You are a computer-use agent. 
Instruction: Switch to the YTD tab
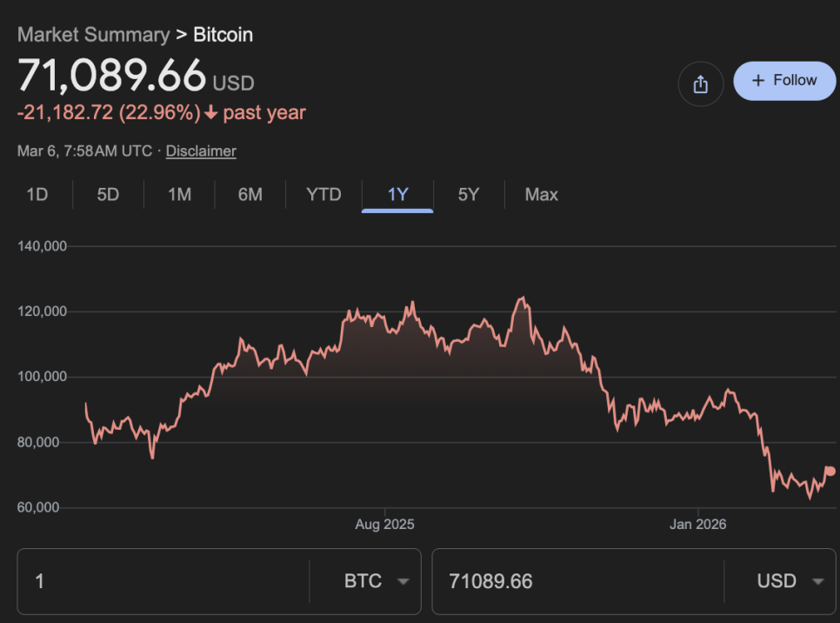click(323, 194)
